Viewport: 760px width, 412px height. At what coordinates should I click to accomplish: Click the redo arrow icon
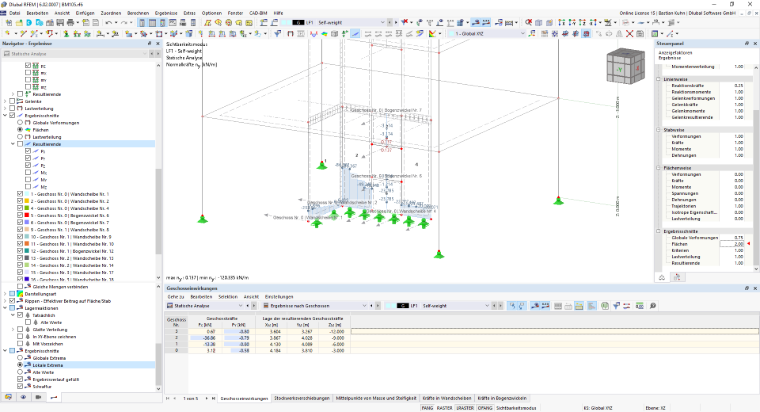pyautogui.click(x=124, y=23)
